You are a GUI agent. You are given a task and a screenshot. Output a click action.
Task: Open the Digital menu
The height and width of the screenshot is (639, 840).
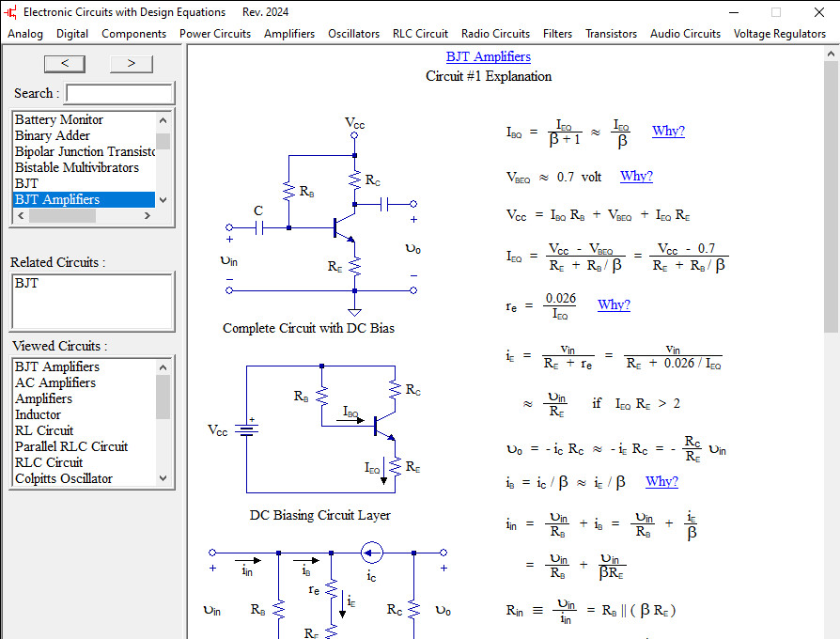tap(72, 34)
